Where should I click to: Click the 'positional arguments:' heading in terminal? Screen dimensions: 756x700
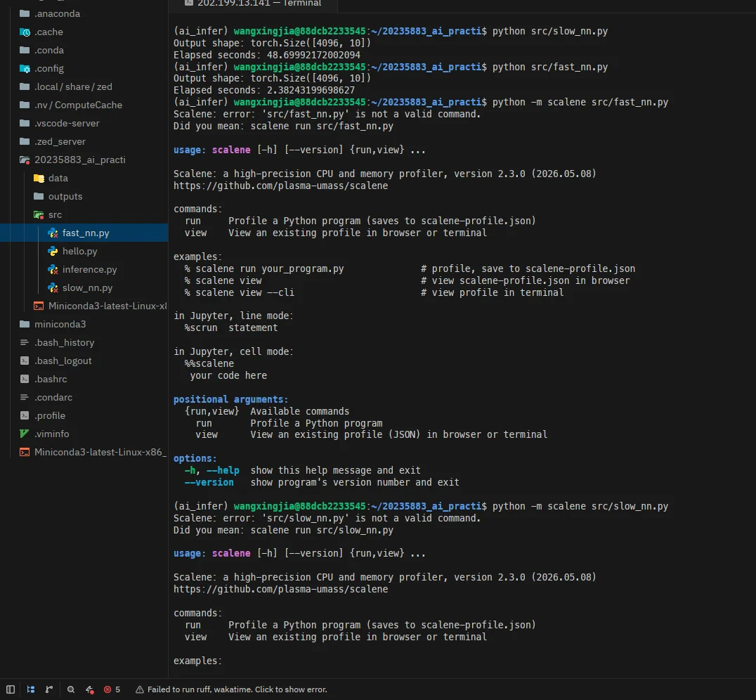230,399
